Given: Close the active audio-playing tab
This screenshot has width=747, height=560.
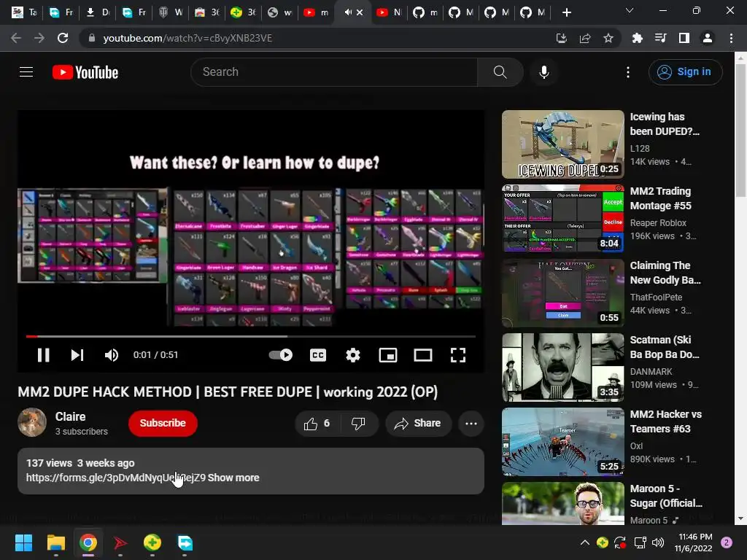Looking at the screenshot, I should click(x=360, y=12).
